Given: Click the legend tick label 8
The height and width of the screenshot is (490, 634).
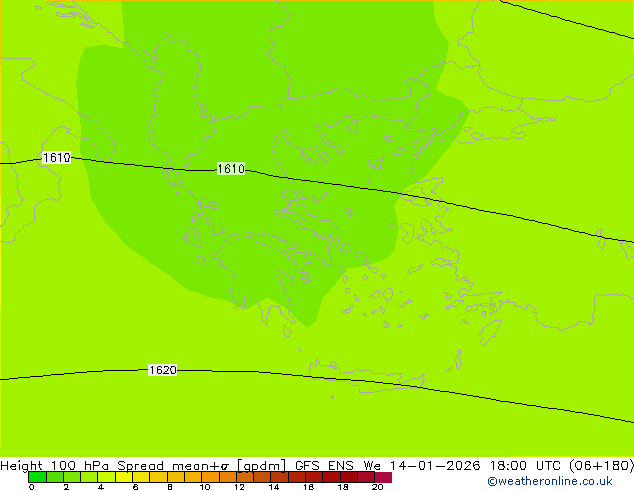Looking at the screenshot, I should click(x=170, y=487).
